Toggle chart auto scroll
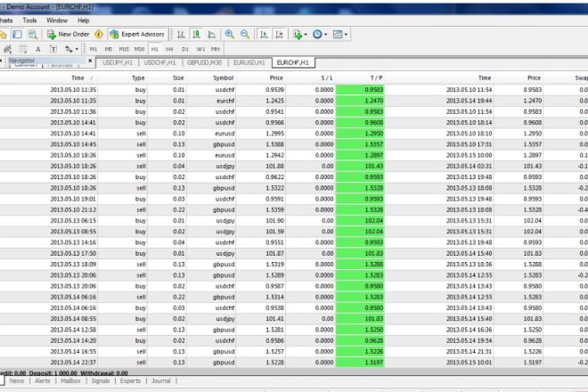588x392 pixels. coord(264,35)
